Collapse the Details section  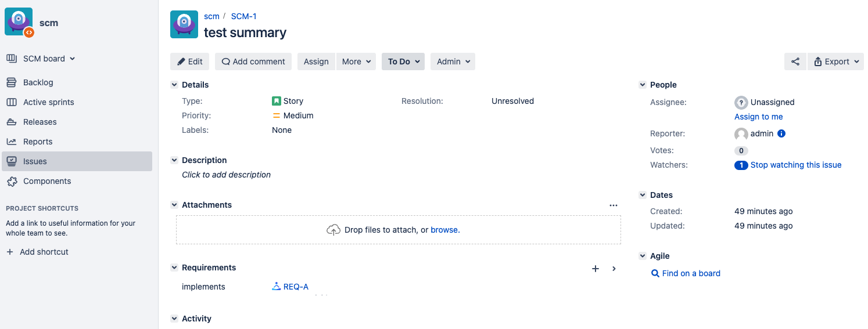(174, 85)
